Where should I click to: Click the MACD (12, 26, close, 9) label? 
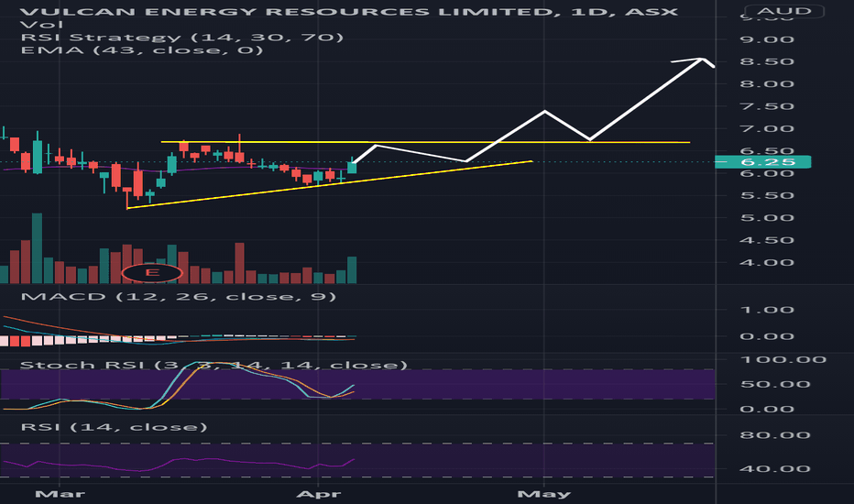pos(178,296)
